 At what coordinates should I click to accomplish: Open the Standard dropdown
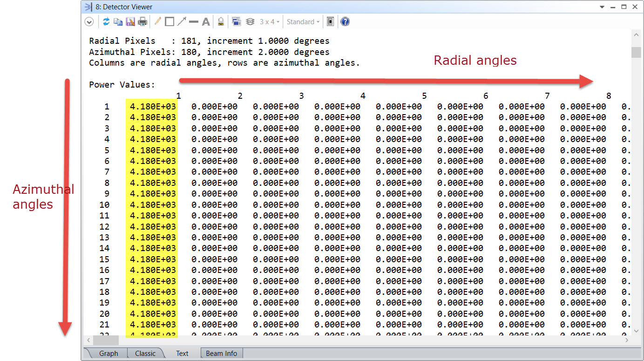(x=303, y=22)
